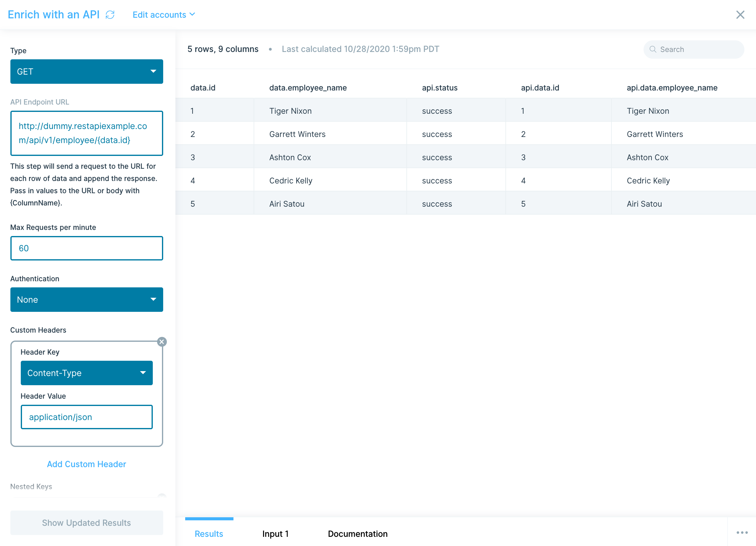Click the Last calculated timestamp text
756x546 pixels.
tap(360, 49)
